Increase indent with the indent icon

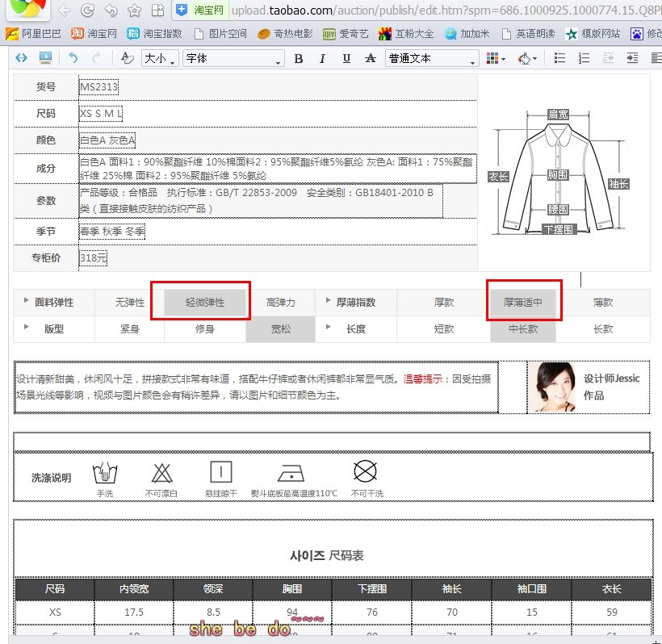633,59
